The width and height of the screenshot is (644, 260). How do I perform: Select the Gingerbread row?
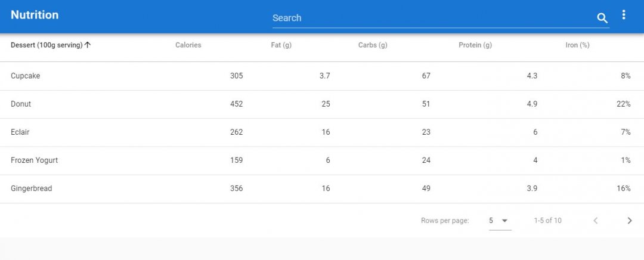point(322,188)
